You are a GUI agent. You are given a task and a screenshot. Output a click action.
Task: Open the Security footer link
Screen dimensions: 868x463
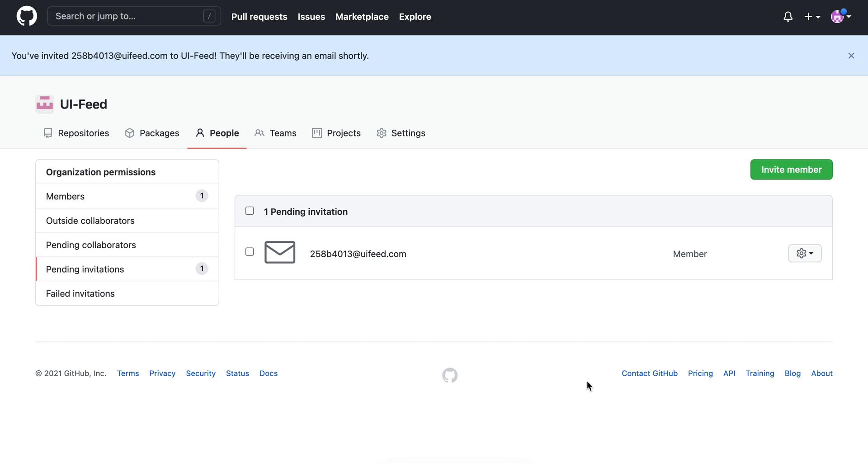201,373
